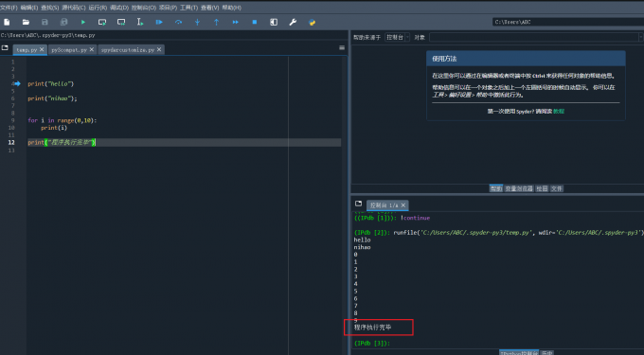Open the 编辑(E) menu

point(29,8)
